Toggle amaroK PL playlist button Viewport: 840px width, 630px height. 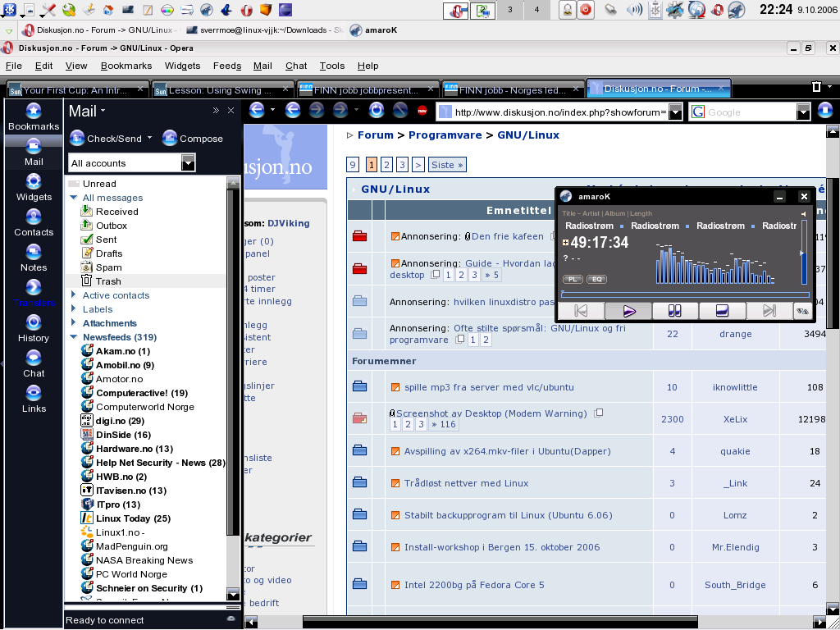pyautogui.click(x=573, y=279)
